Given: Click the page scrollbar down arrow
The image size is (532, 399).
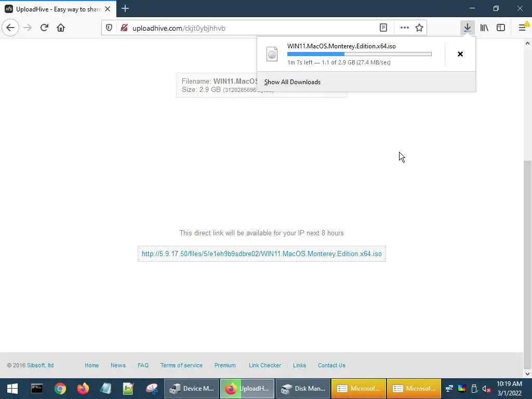Looking at the screenshot, I should pos(528,374).
